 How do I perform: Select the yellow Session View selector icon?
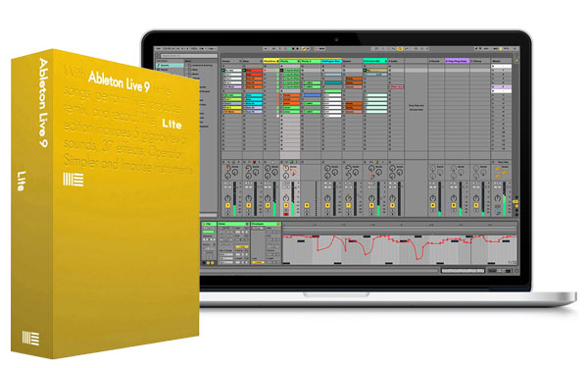(x=516, y=60)
